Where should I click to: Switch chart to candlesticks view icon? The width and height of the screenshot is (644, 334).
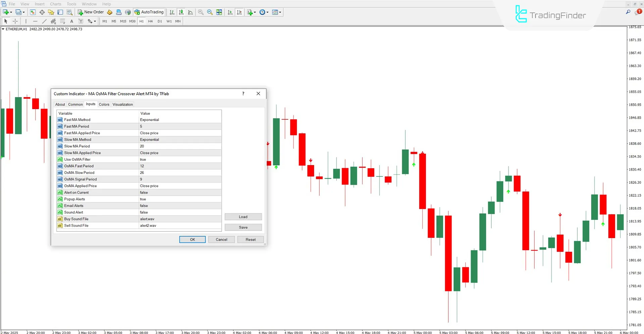[181, 12]
